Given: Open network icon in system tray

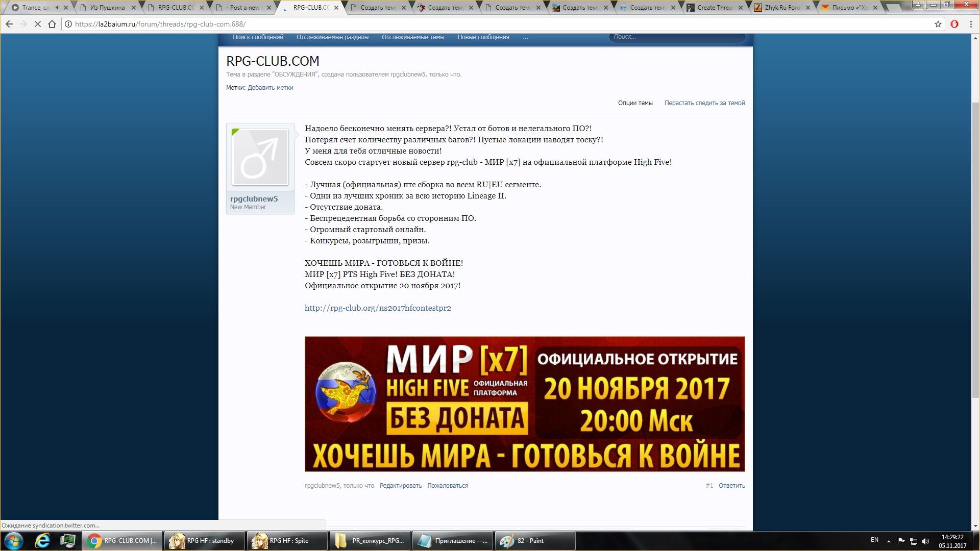Looking at the screenshot, I should pyautogui.click(x=914, y=541).
